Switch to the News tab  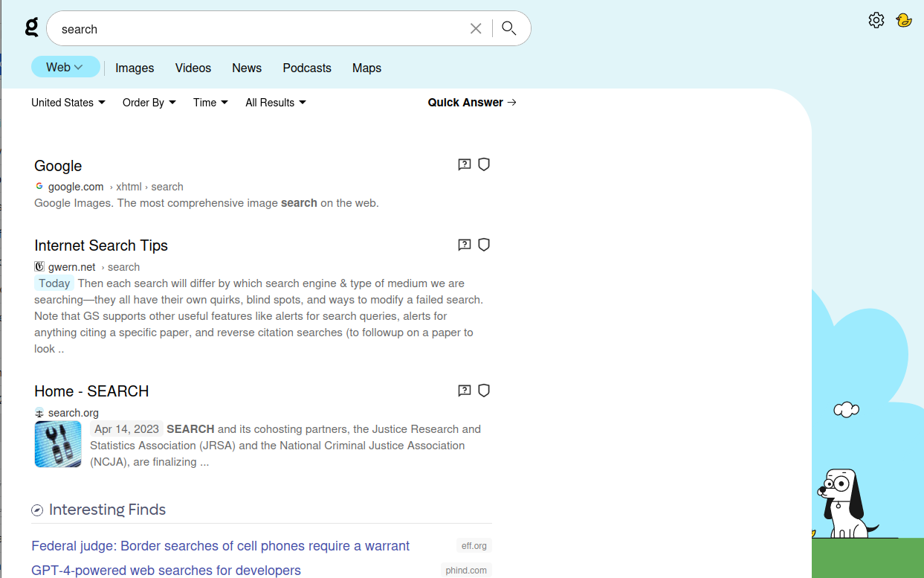[247, 68]
